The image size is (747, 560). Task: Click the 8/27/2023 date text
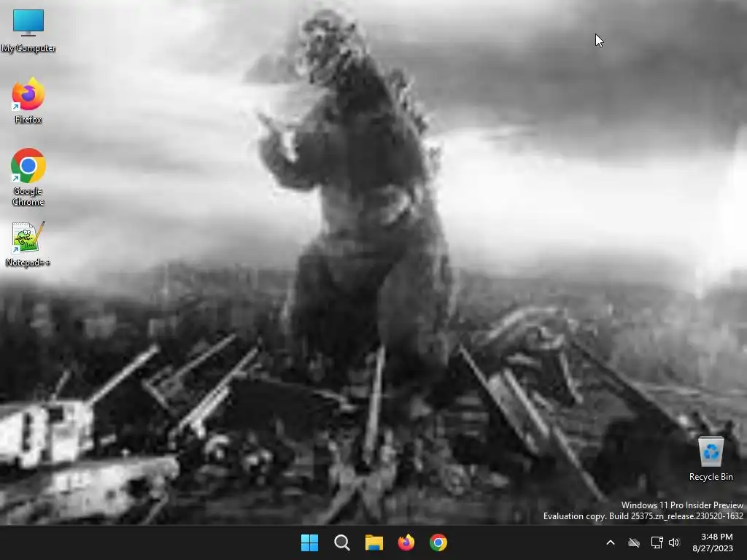[713, 548]
